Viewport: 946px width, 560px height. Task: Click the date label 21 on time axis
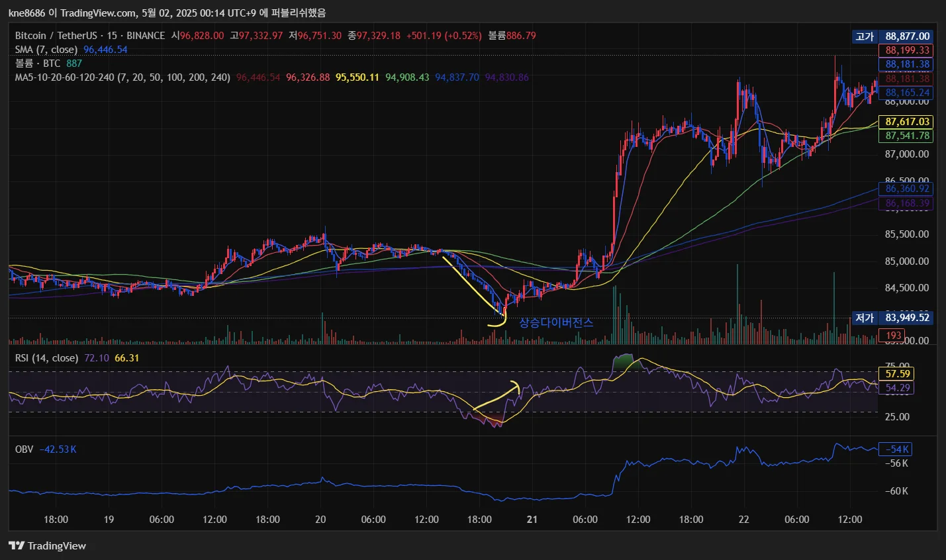[x=532, y=520]
